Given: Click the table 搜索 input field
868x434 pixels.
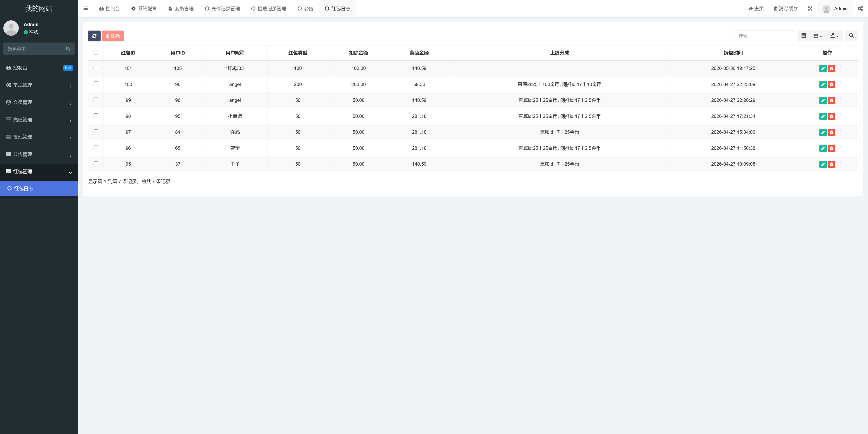Looking at the screenshot, I should point(764,36).
